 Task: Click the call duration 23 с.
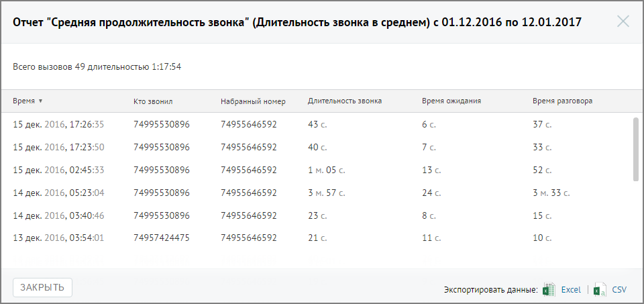[x=317, y=215]
